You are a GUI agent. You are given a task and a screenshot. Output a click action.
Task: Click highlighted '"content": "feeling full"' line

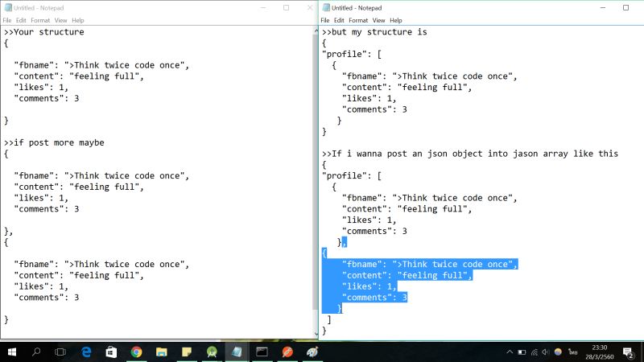407,275
